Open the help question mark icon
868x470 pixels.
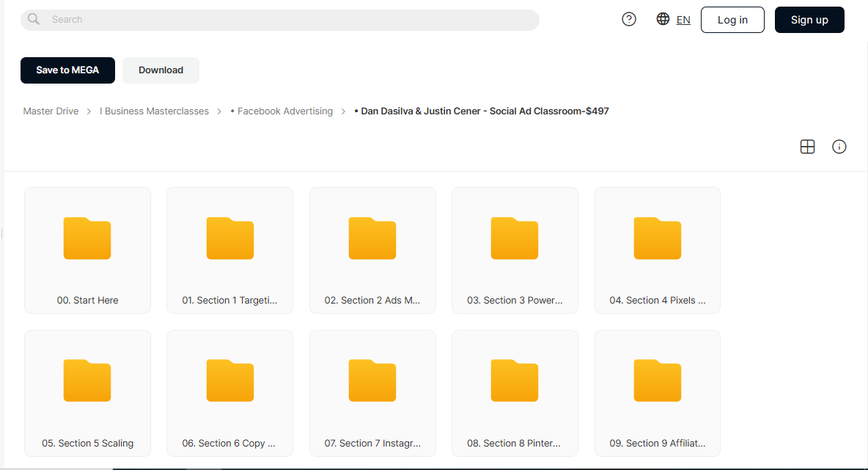click(629, 19)
